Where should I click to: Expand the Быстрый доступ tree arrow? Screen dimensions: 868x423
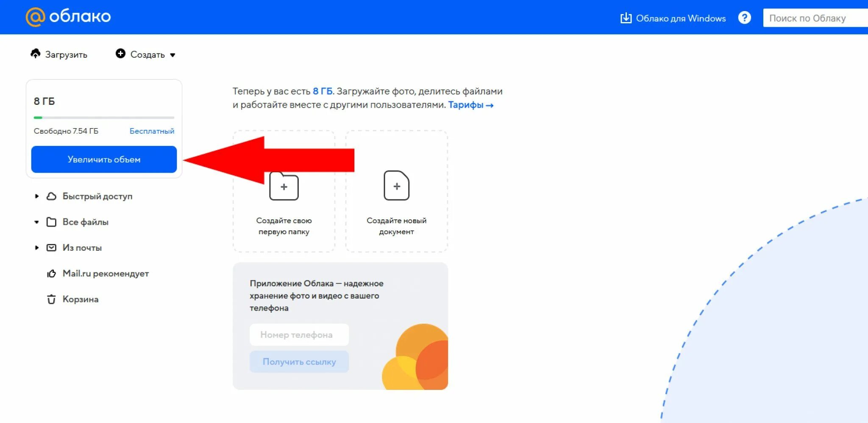click(x=37, y=196)
